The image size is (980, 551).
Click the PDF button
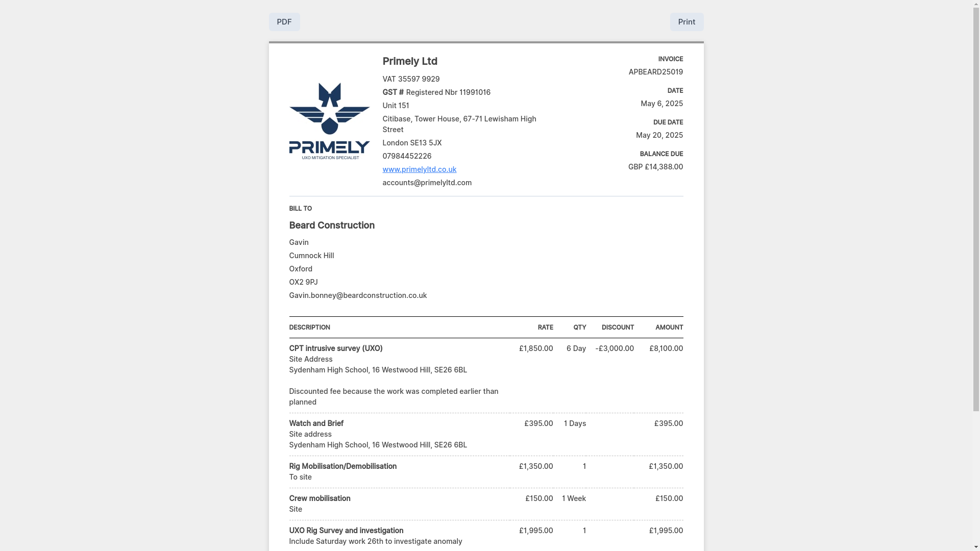tap(284, 22)
